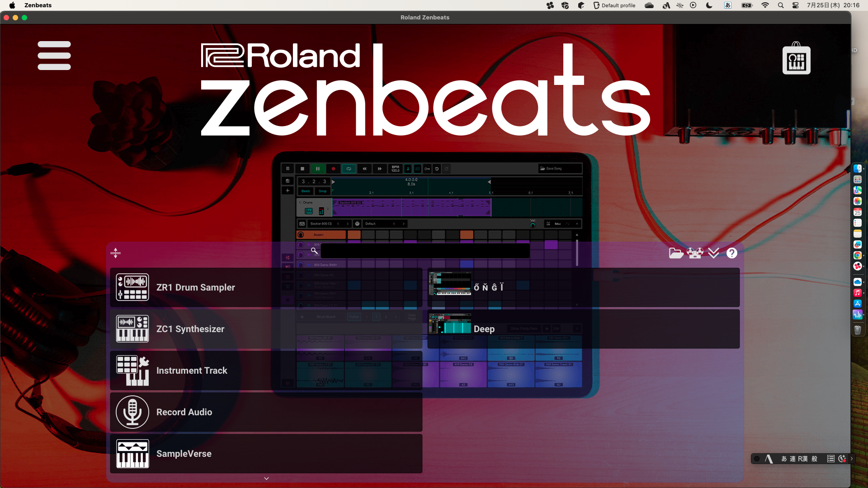Open Maps from the Dock
The image size is (868, 488).
tap(857, 190)
